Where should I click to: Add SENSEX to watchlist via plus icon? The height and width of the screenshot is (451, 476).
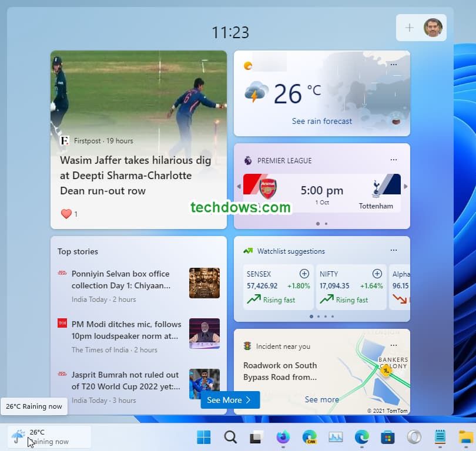click(x=304, y=274)
